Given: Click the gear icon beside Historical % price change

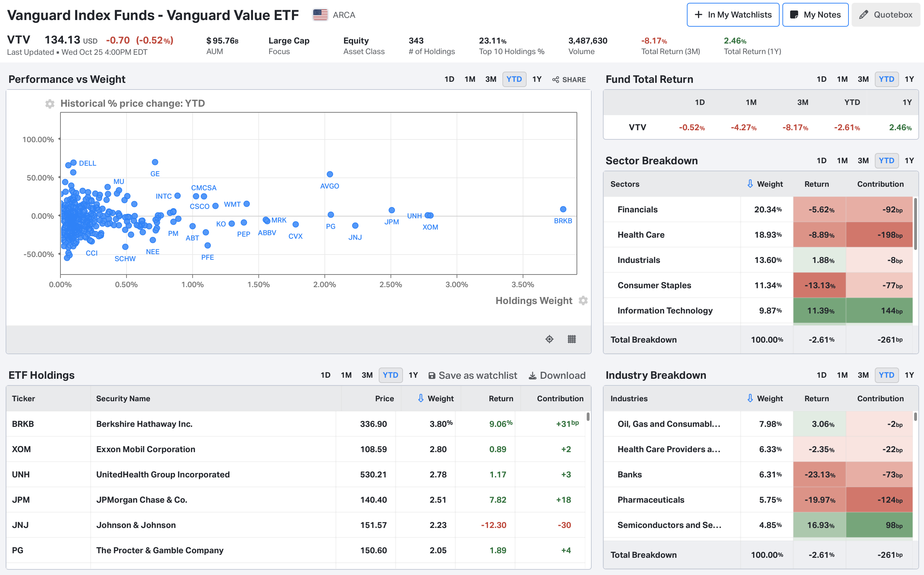Looking at the screenshot, I should pyautogui.click(x=50, y=104).
